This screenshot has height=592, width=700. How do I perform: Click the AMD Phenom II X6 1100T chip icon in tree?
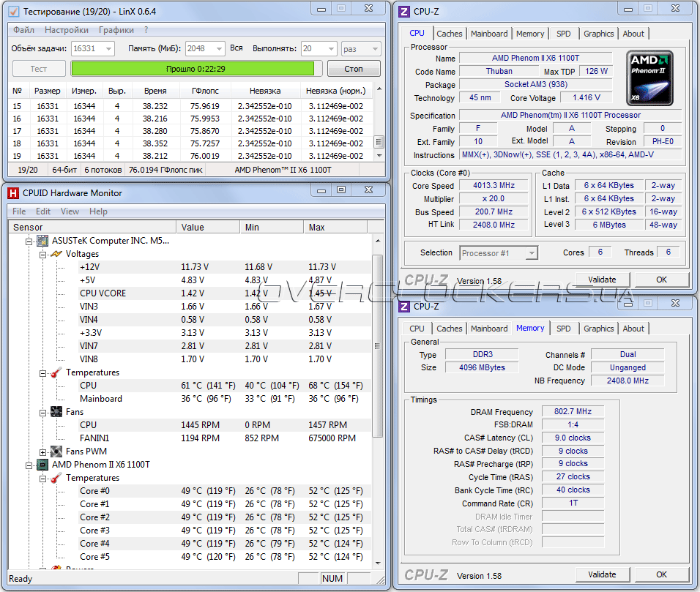coord(43,465)
